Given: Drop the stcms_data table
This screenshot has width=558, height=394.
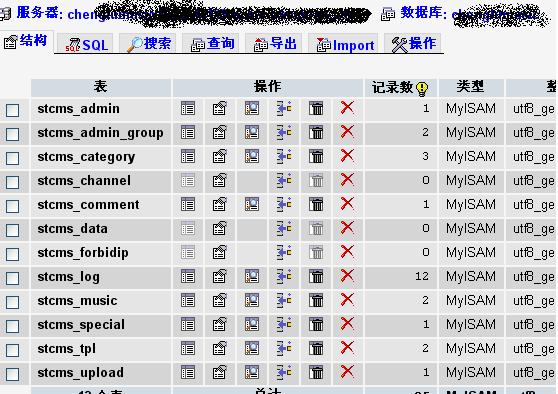Looking at the screenshot, I should point(347,228).
